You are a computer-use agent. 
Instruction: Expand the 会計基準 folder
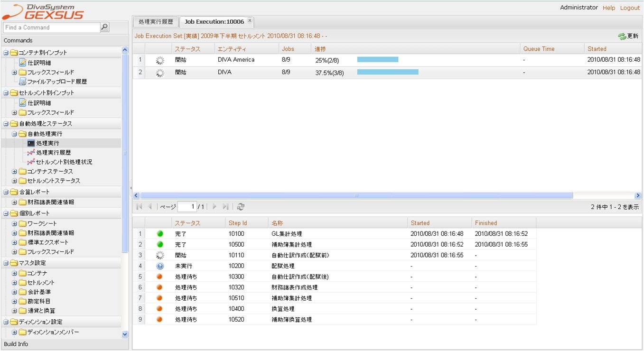coord(14,292)
